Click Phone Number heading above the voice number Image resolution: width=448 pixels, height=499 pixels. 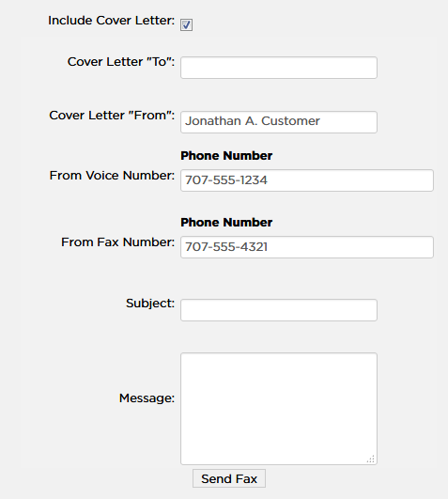226,156
